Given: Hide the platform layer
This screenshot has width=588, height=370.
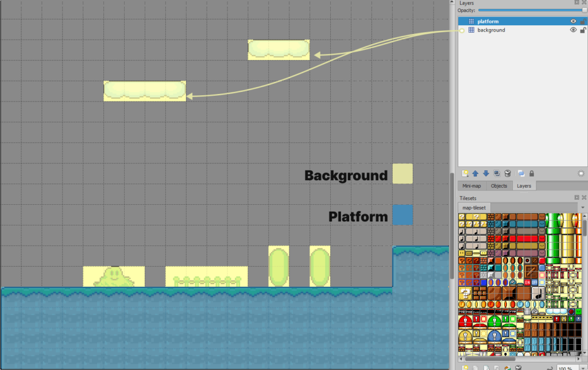Looking at the screenshot, I should pos(572,21).
